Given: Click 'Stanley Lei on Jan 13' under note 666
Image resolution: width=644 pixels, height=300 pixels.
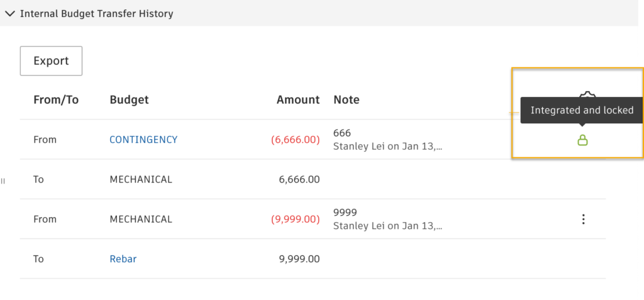Looking at the screenshot, I should [x=387, y=147].
